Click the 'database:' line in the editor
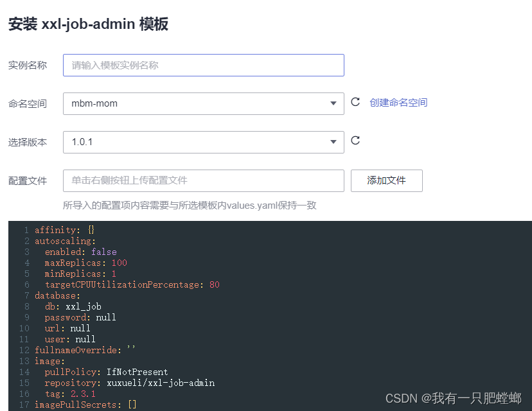 [57, 295]
